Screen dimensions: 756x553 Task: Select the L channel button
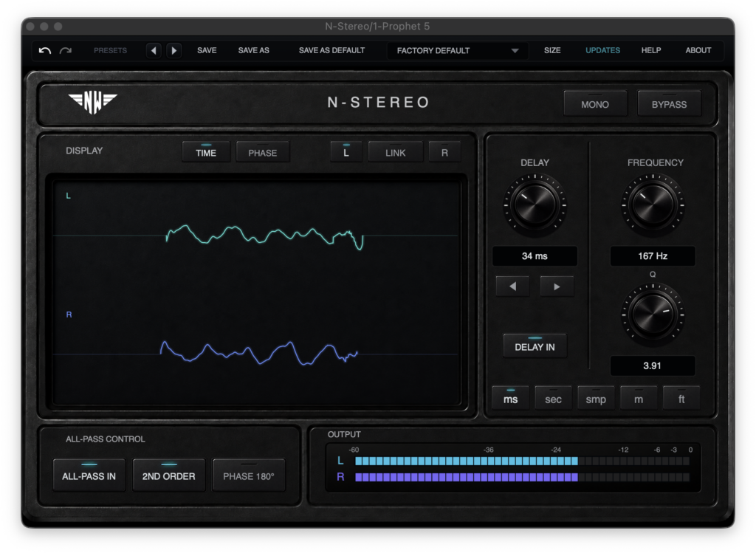coord(346,152)
